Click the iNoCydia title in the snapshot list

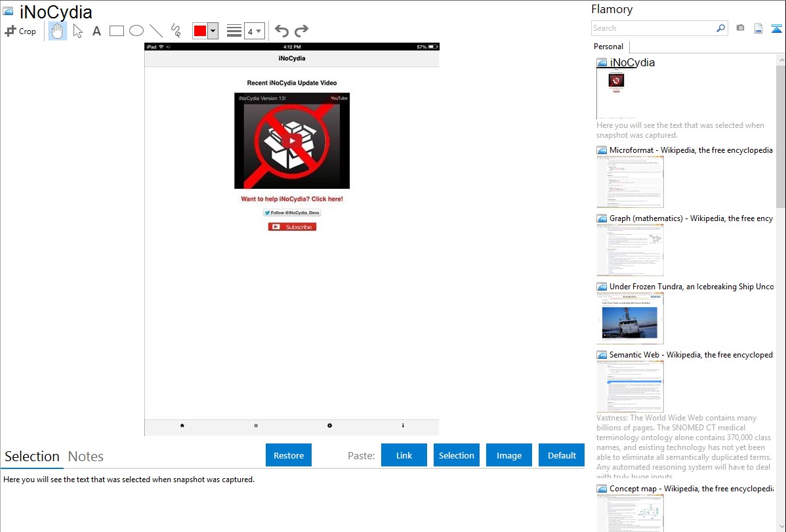pos(632,63)
